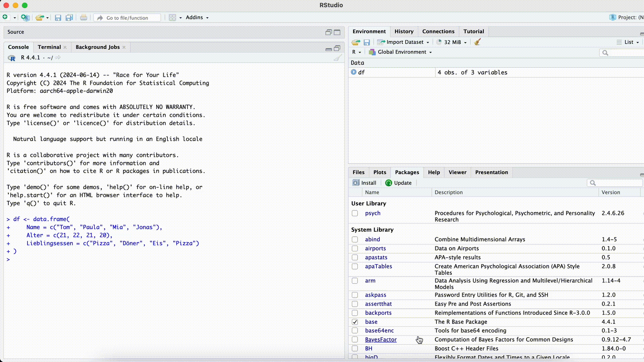Uncheck the base package checkbox
The height and width of the screenshot is (362, 644).
(355, 322)
